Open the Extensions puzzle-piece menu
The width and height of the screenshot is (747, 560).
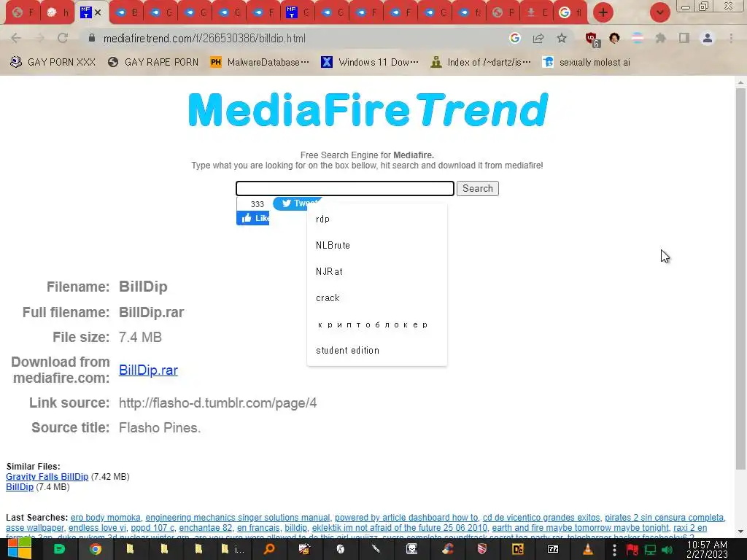pyautogui.click(x=660, y=38)
